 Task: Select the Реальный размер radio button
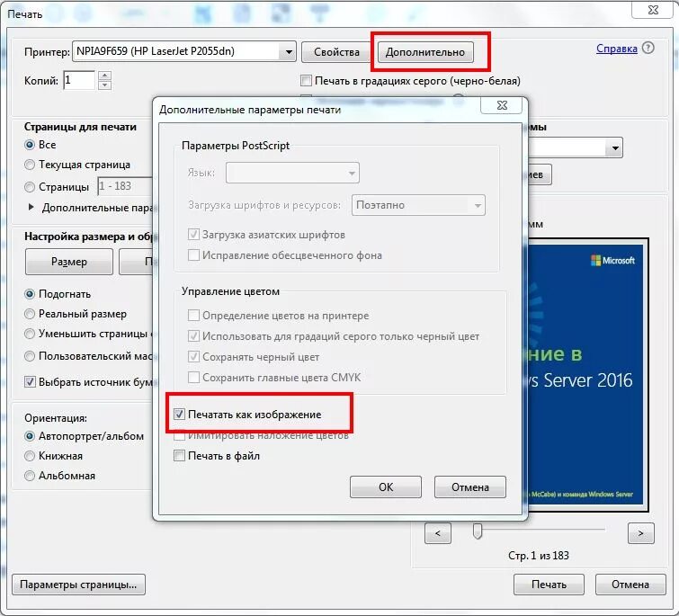(x=30, y=314)
